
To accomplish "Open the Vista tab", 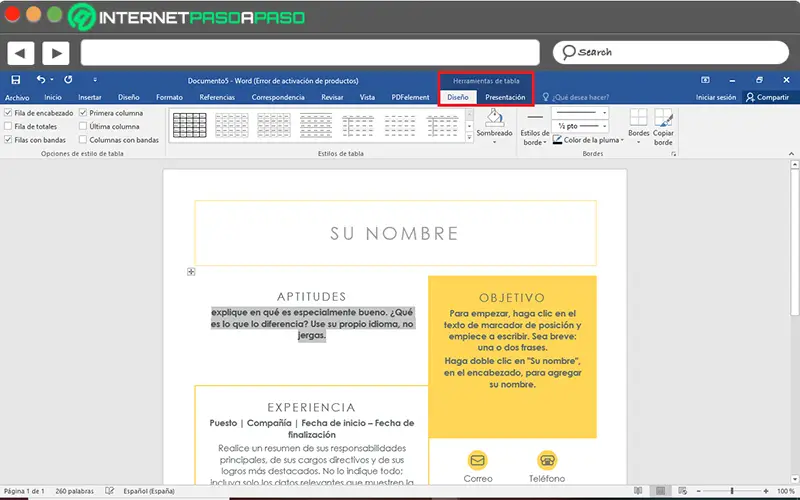I will pyautogui.click(x=367, y=97).
